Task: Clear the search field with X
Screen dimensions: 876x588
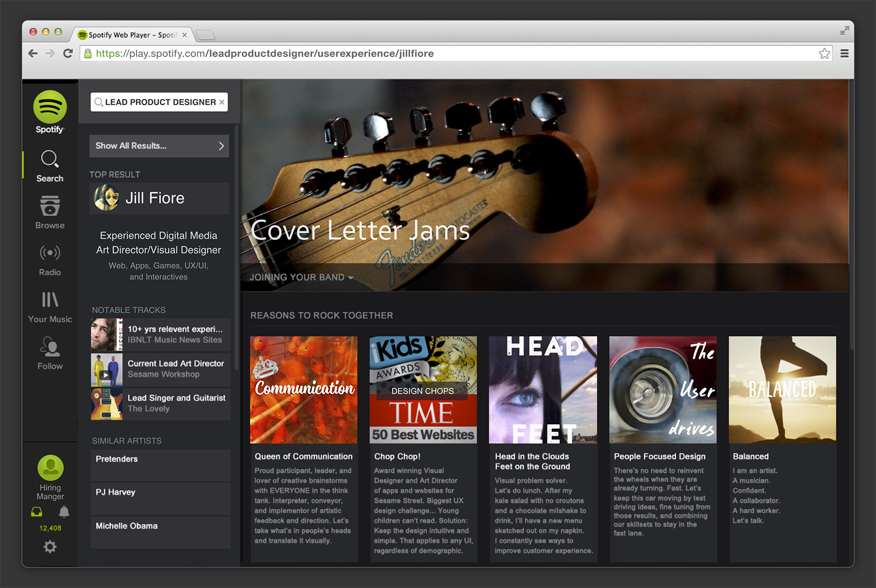Action: pos(222,102)
